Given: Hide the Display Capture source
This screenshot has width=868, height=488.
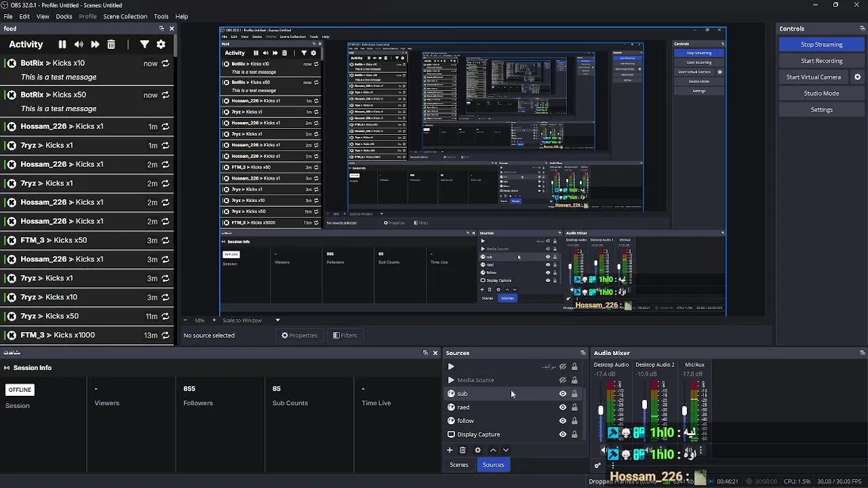Looking at the screenshot, I should 563,434.
